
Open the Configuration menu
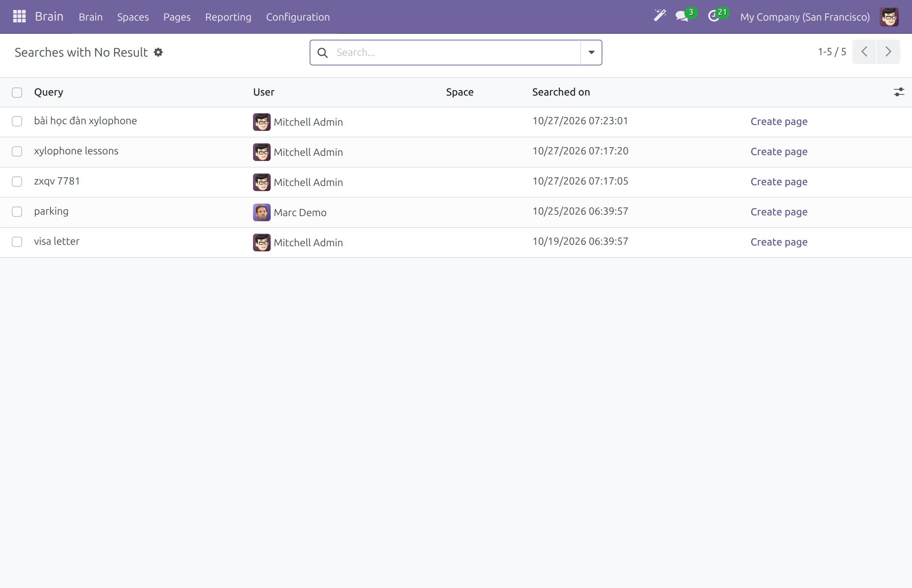[298, 17]
